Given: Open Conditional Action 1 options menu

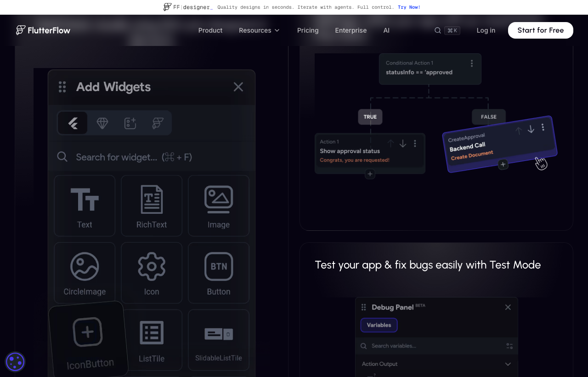Looking at the screenshot, I should (x=471, y=63).
